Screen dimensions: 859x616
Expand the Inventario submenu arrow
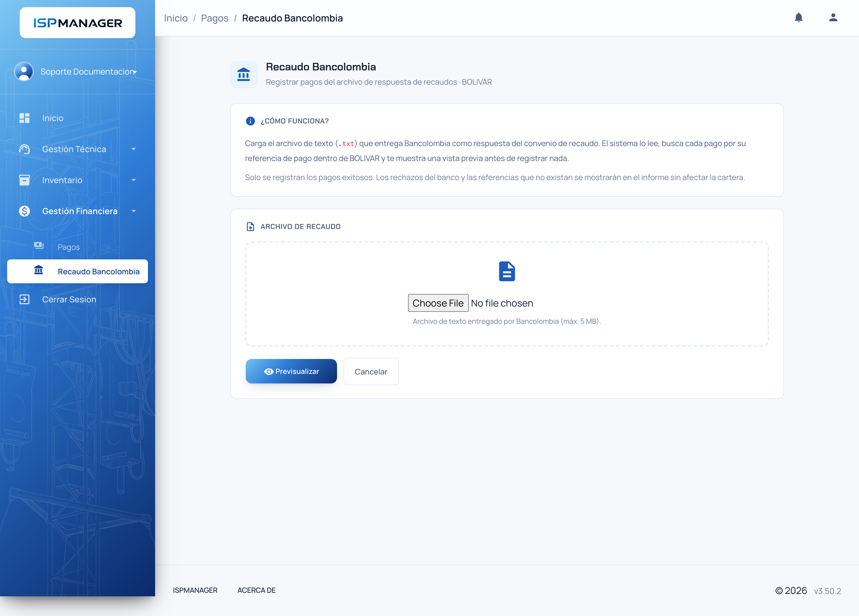click(134, 180)
